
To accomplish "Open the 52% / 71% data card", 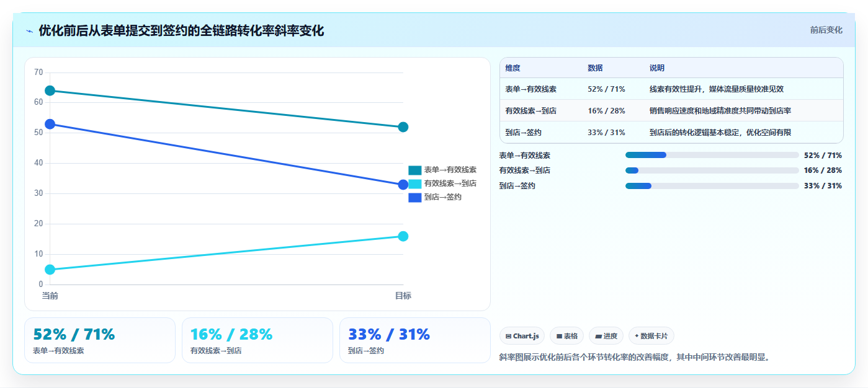I will 100,340.
